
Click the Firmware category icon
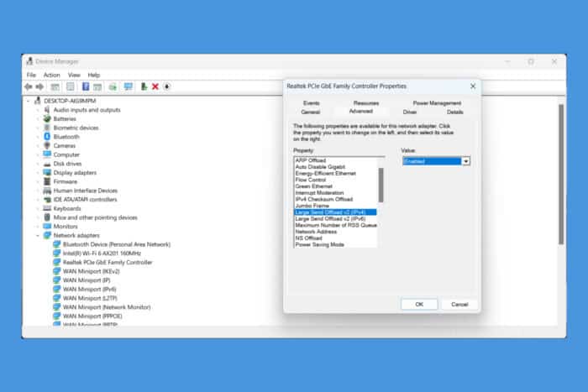pyautogui.click(x=47, y=181)
